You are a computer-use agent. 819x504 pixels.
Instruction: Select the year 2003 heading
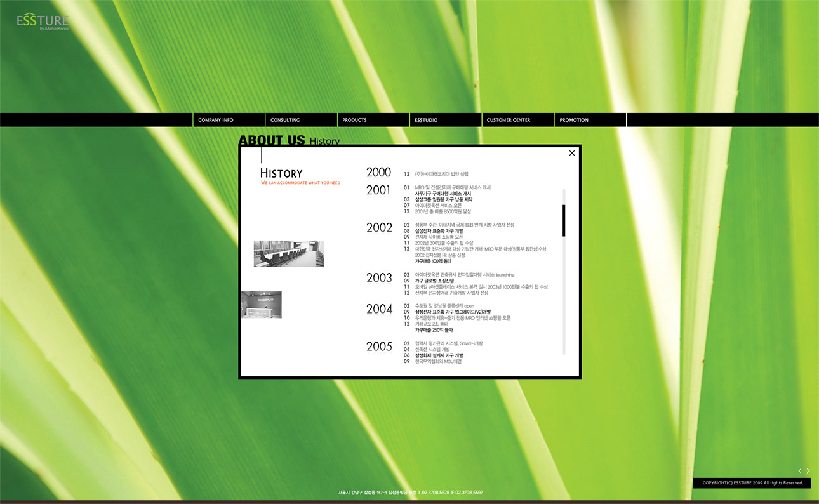[x=380, y=278]
